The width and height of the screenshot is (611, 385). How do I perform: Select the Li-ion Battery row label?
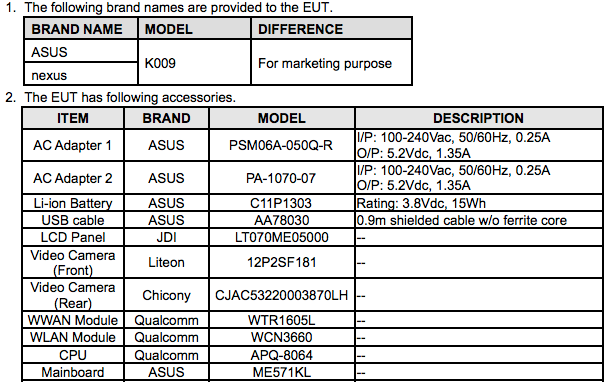[x=73, y=203]
